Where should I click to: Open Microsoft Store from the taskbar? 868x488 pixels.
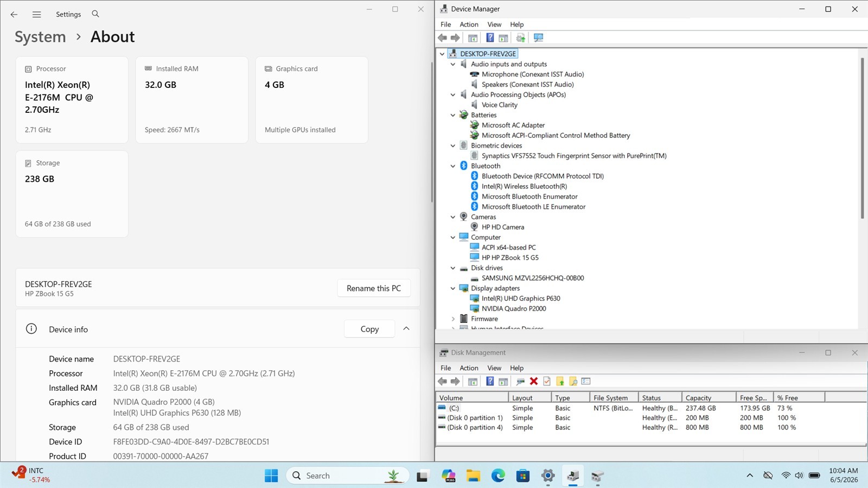(523, 476)
